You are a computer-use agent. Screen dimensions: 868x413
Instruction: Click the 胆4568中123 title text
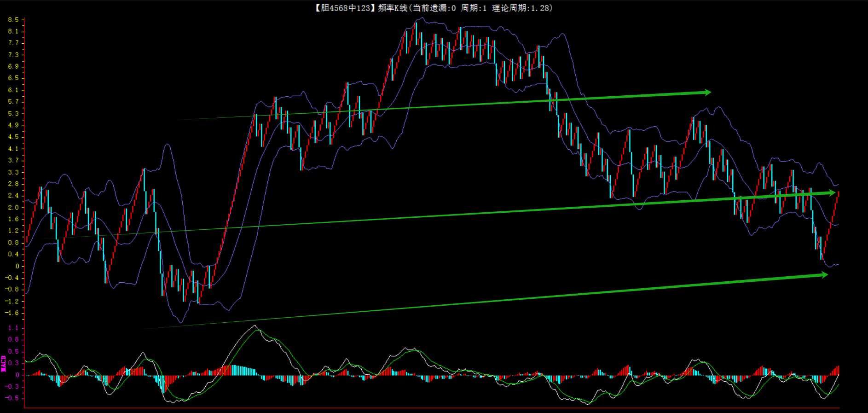click(345, 8)
